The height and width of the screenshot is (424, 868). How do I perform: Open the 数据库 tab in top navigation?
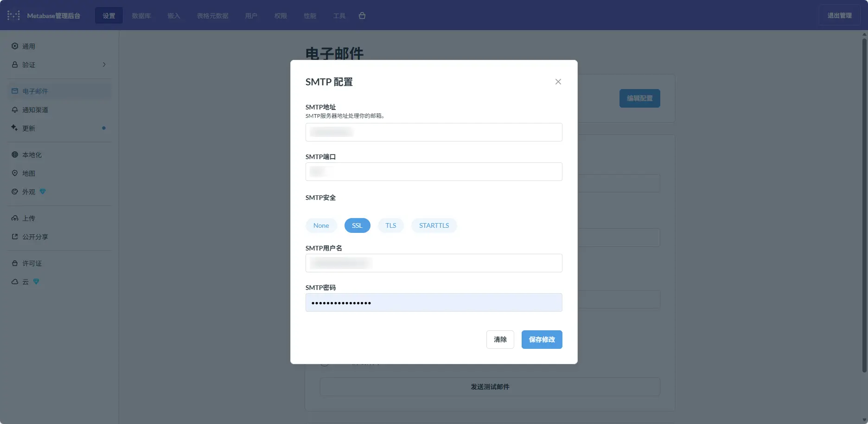click(141, 15)
